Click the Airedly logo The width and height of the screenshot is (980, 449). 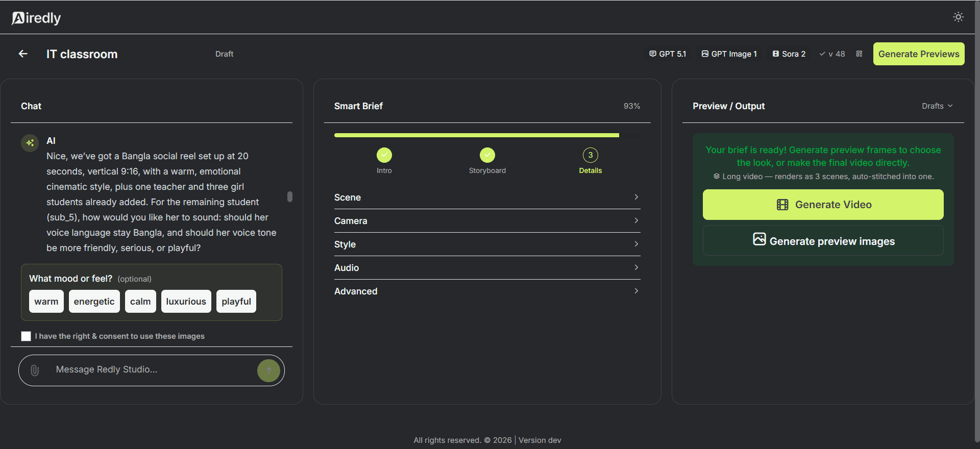point(36,18)
